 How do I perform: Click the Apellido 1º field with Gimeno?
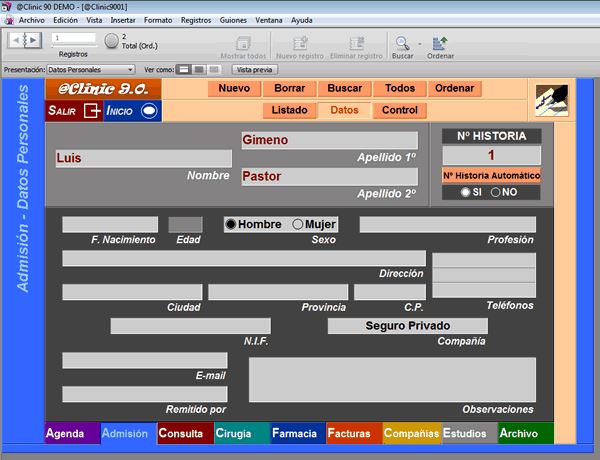click(330, 140)
